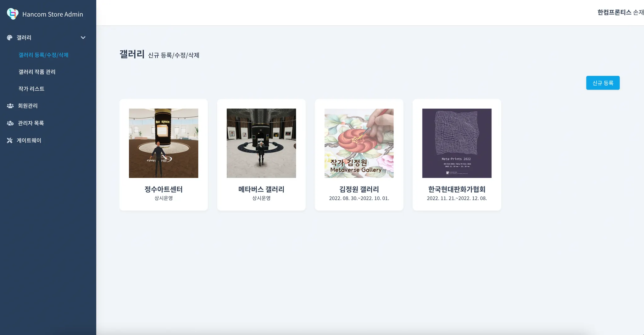644x335 pixels.
Task: Click the 한국현대판화가협회 gallery title
Action: point(457,189)
